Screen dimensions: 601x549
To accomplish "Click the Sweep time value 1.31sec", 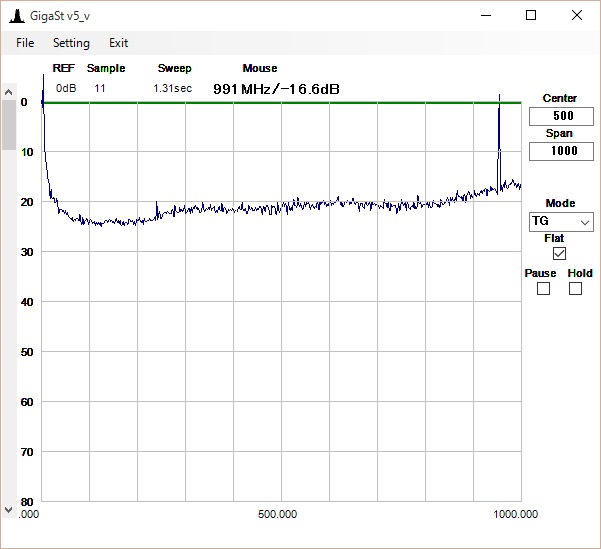I will click(172, 88).
